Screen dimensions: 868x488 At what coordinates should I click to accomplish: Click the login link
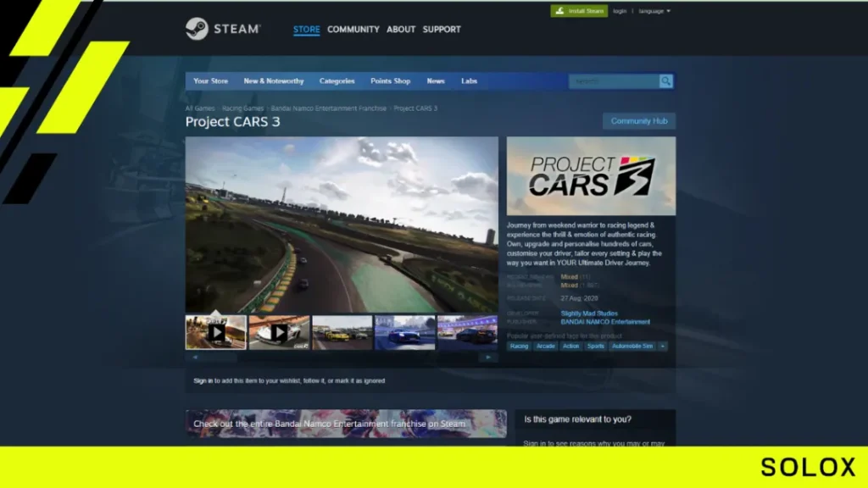[620, 11]
